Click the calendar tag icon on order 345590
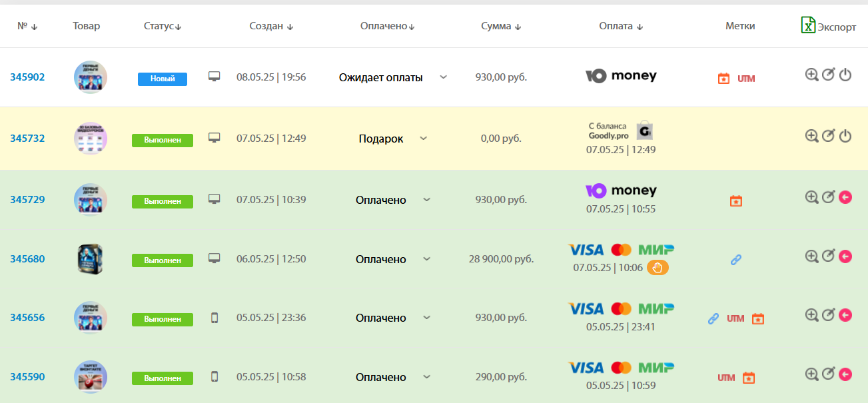 click(749, 378)
